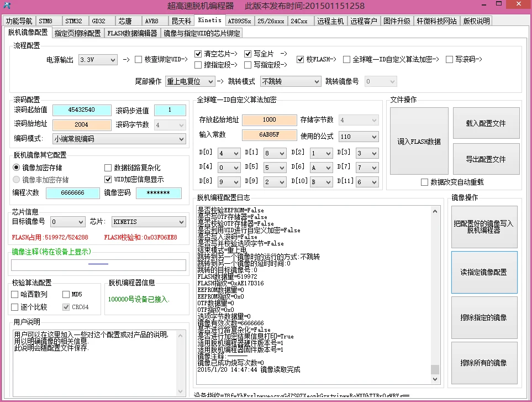532x402 pixels.
Task: Click the 读指定镜像配置 button
Action: click(484, 272)
